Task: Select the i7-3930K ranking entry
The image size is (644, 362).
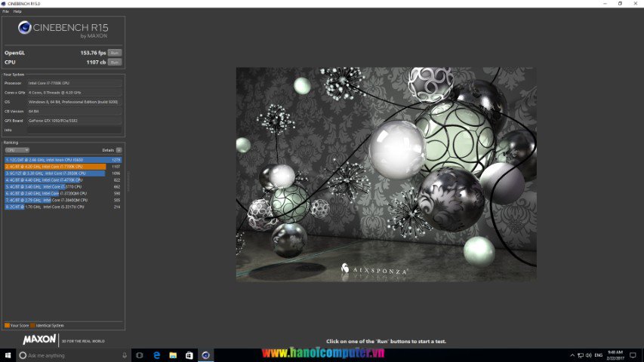Action: pos(63,173)
